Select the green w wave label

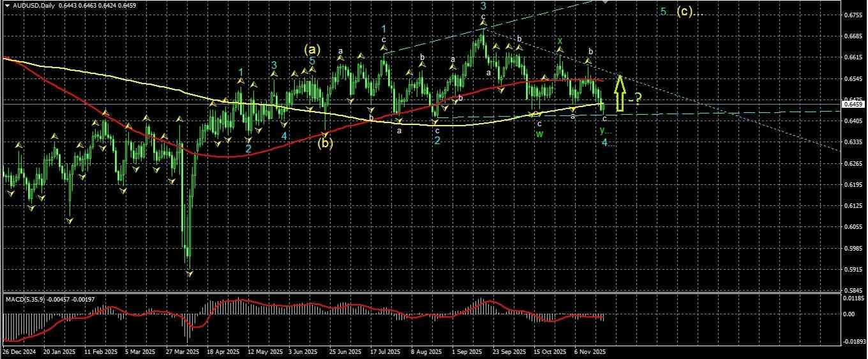click(x=539, y=134)
